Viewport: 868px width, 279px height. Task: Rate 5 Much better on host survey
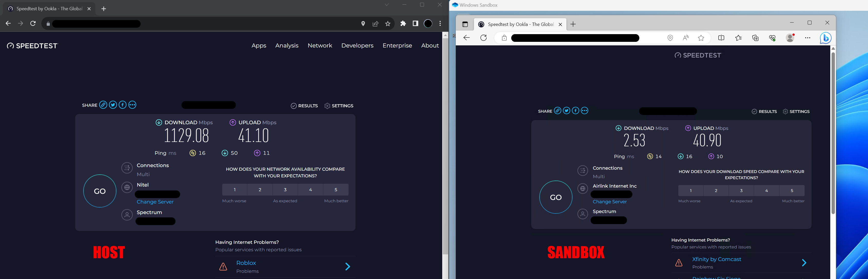click(x=336, y=190)
